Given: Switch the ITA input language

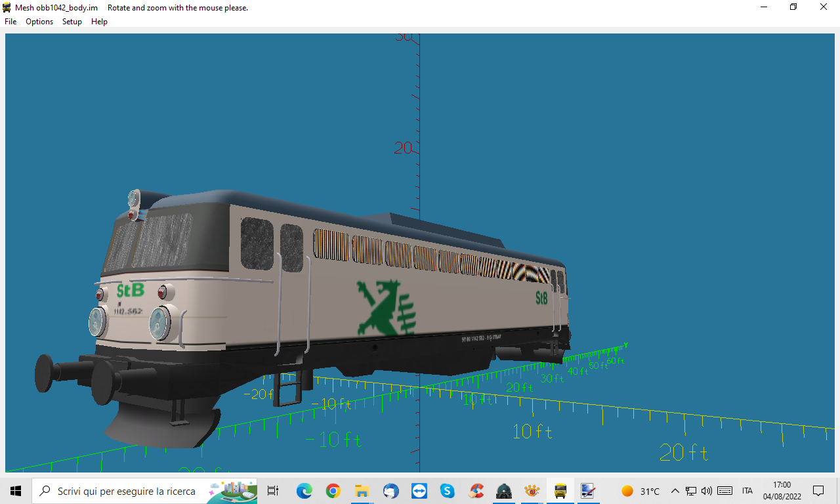Looking at the screenshot, I should click(747, 491).
